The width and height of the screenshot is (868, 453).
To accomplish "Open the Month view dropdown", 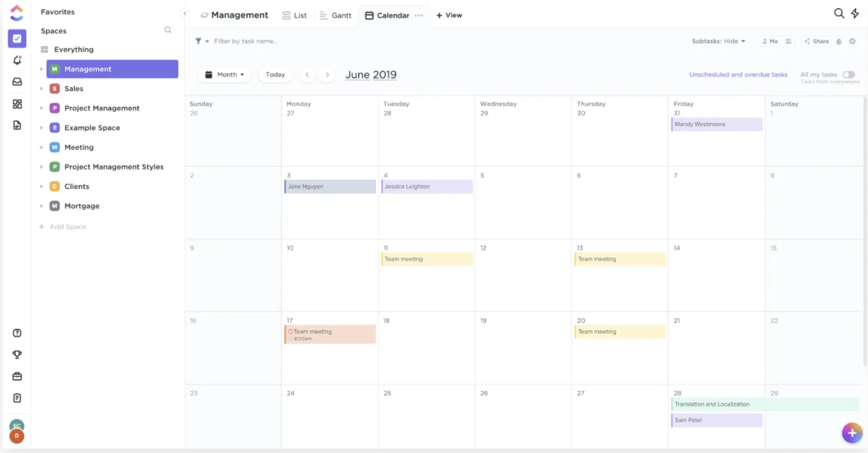I will pos(225,74).
